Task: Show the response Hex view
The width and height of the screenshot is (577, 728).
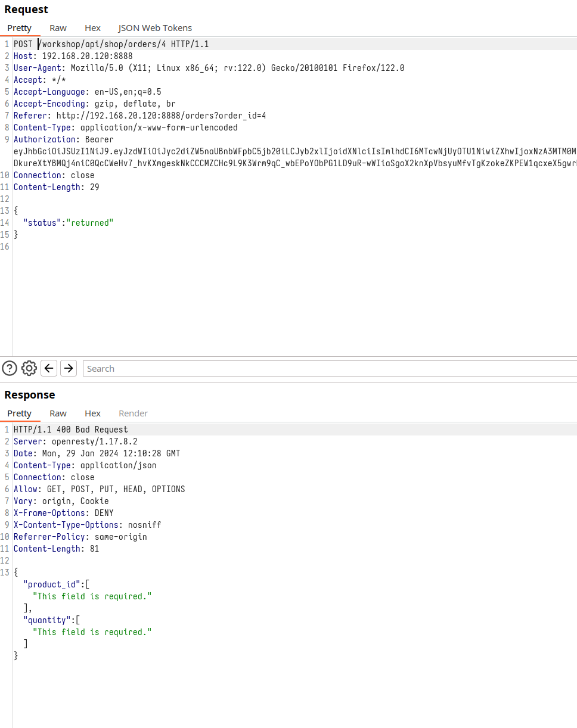Action: (x=92, y=413)
